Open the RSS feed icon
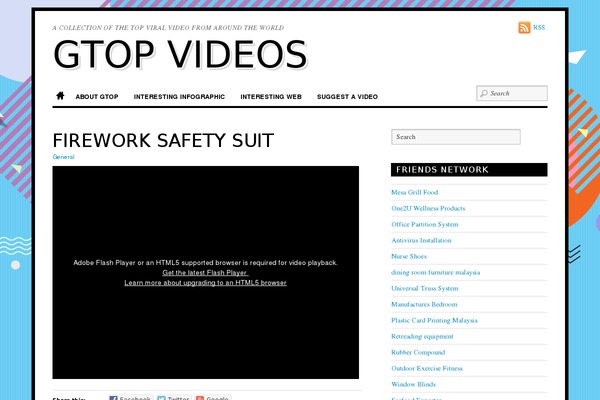 point(524,28)
